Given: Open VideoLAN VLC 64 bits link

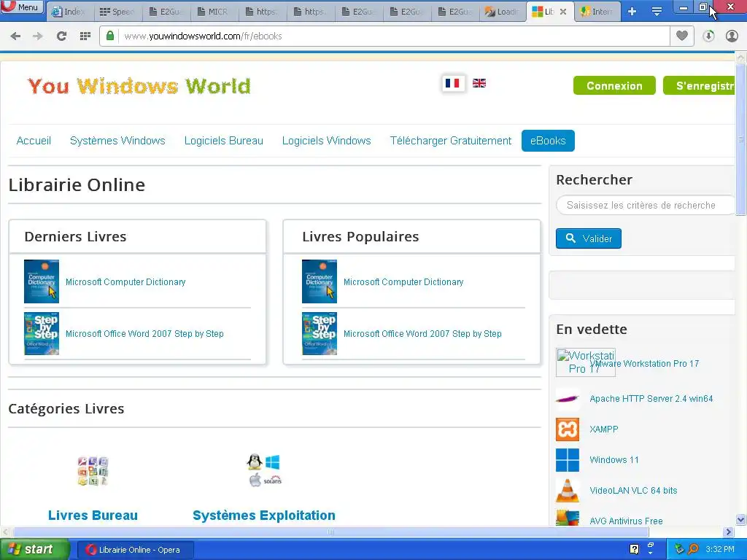Looking at the screenshot, I should (x=633, y=491).
